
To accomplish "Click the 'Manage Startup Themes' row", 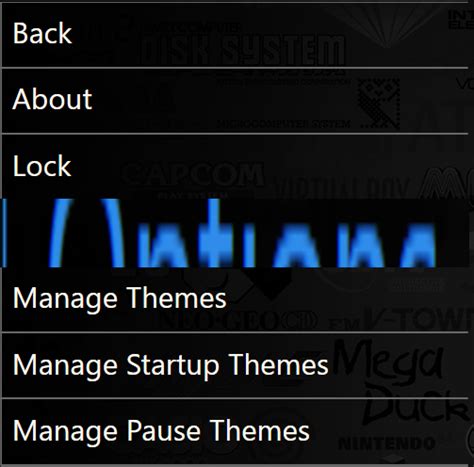I will (235, 365).
